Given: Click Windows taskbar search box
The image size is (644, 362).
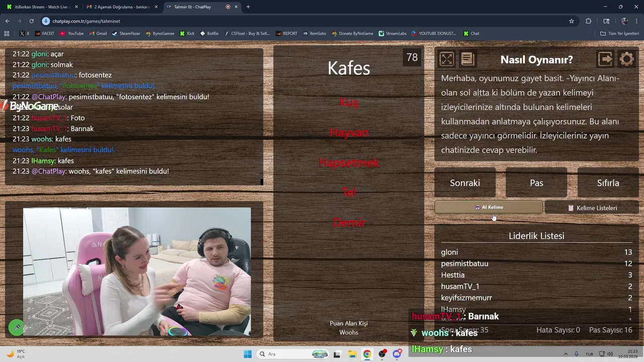Looking at the screenshot, I should (292, 354).
